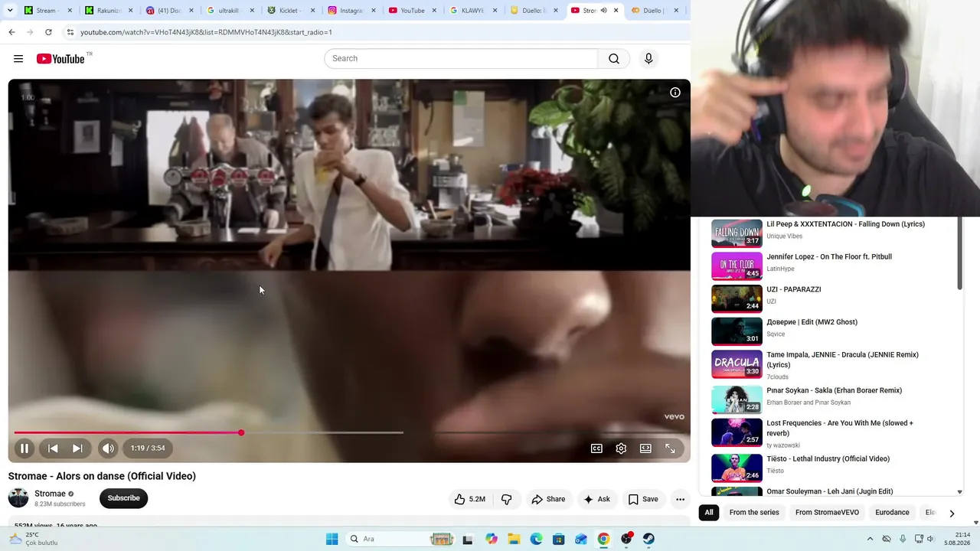Open Tame Impala Dracula JENNIE Remix
980x551 pixels.
(842, 360)
